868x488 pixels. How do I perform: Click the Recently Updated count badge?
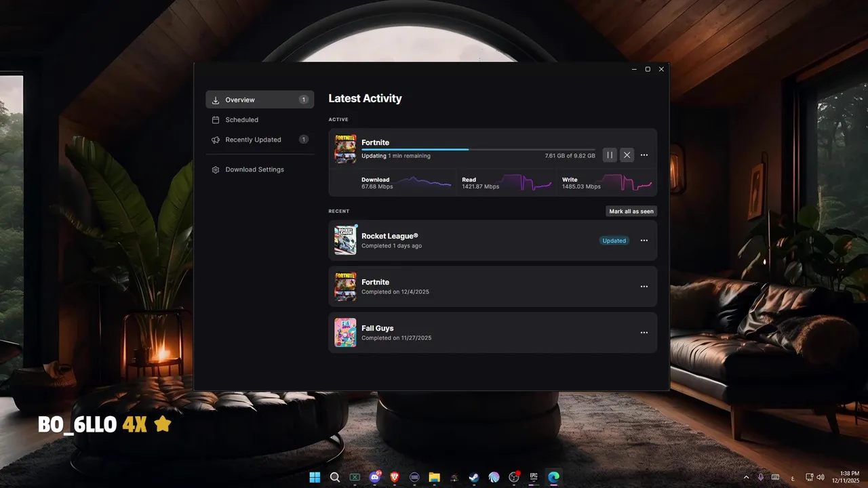(304, 140)
